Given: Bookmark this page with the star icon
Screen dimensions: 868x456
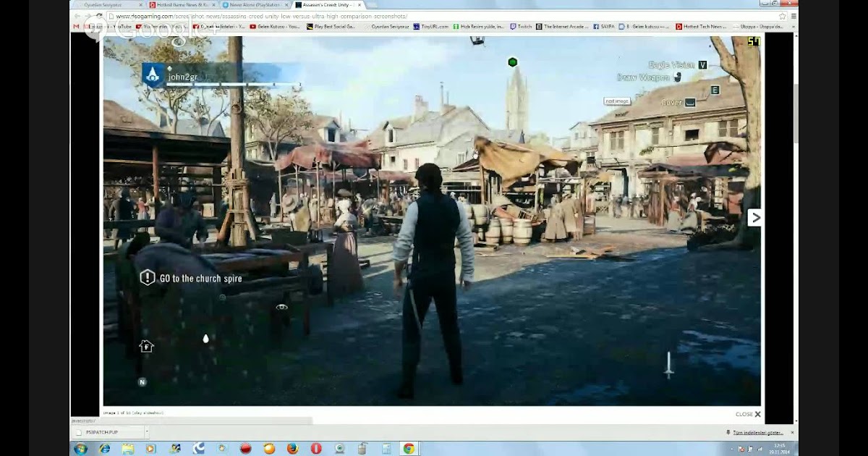Looking at the screenshot, I should pos(782,16).
